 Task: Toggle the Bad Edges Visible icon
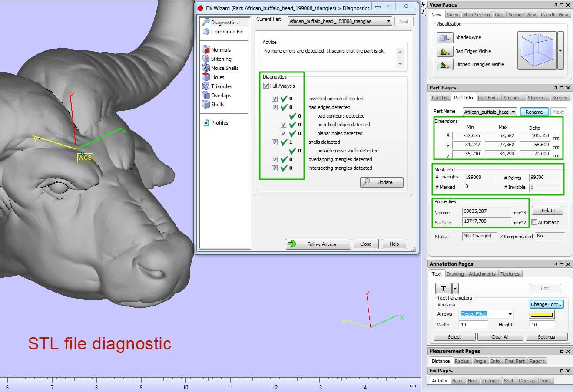point(444,51)
